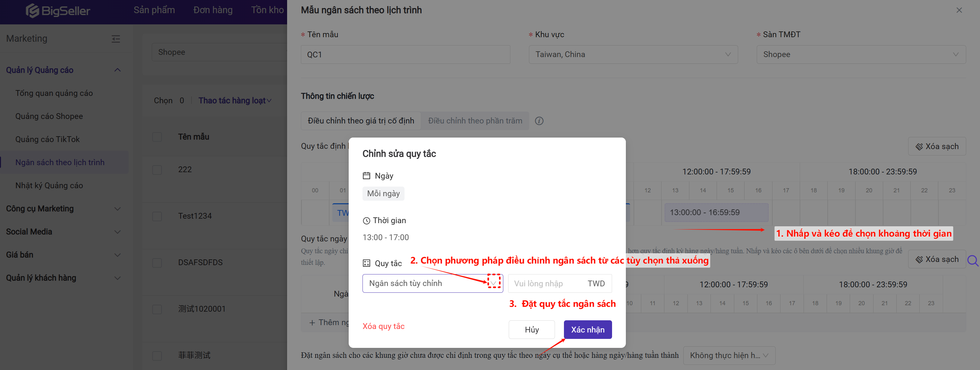Click the Xác nhận confirm button

click(x=587, y=330)
